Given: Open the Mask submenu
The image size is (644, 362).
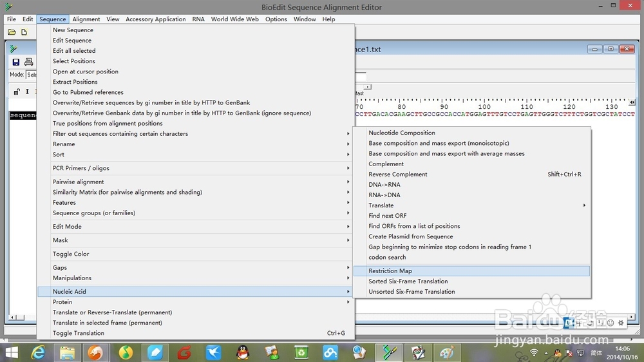Looking at the screenshot, I should pos(196,240).
